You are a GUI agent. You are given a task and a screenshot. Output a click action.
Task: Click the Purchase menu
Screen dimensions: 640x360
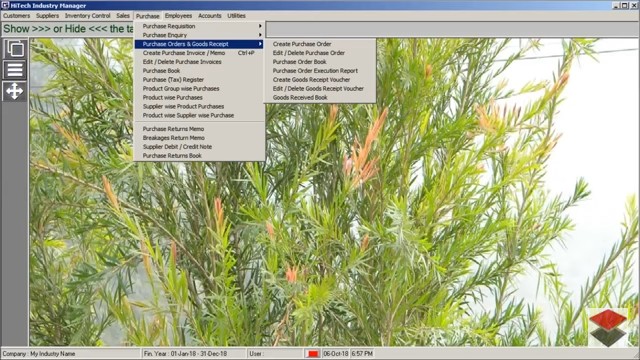click(147, 16)
